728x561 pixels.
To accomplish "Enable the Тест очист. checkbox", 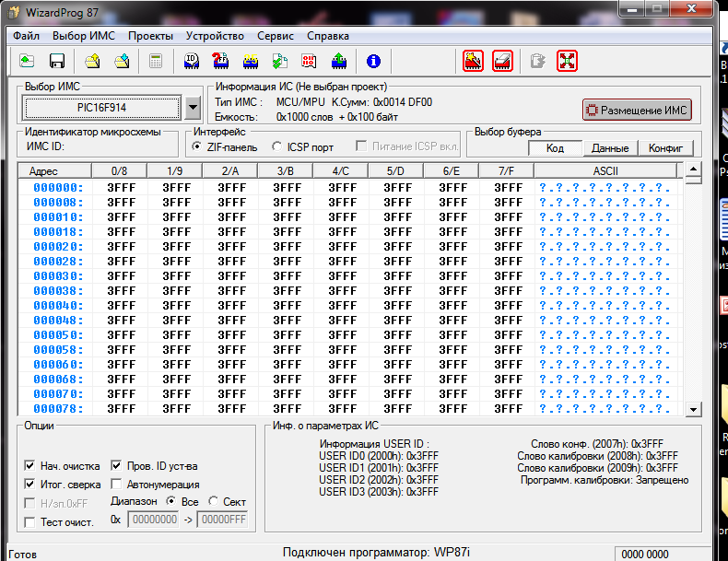I will [29, 522].
